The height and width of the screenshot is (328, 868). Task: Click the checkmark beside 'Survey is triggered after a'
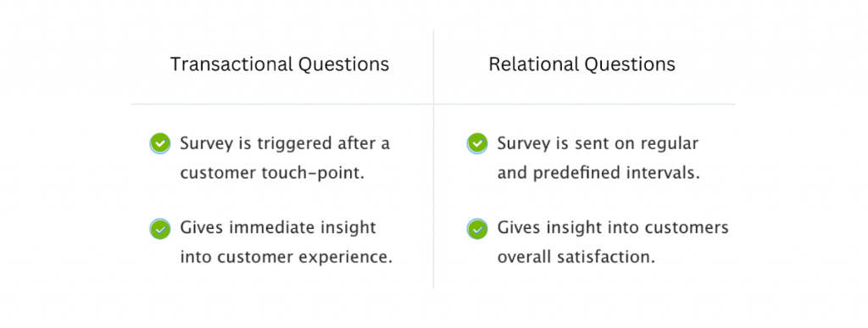[160, 144]
